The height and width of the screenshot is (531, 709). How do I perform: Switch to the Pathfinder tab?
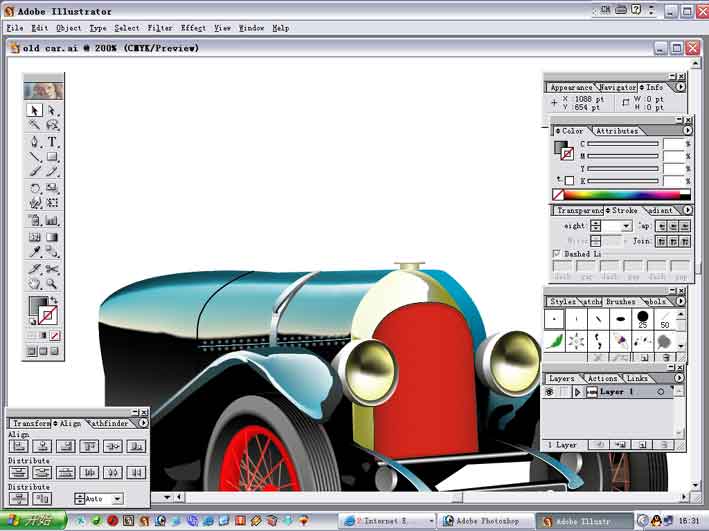(x=110, y=423)
